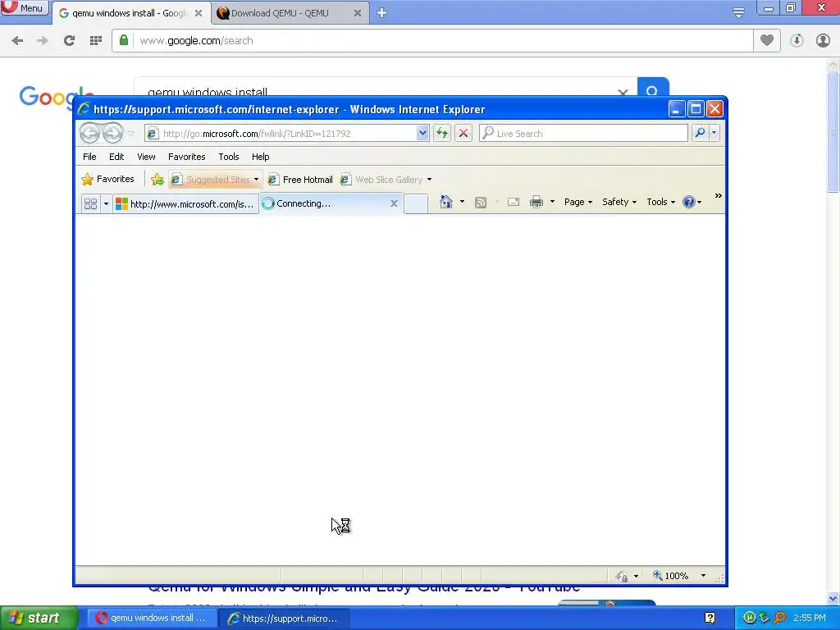Click the Print icon in IE

(536, 202)
